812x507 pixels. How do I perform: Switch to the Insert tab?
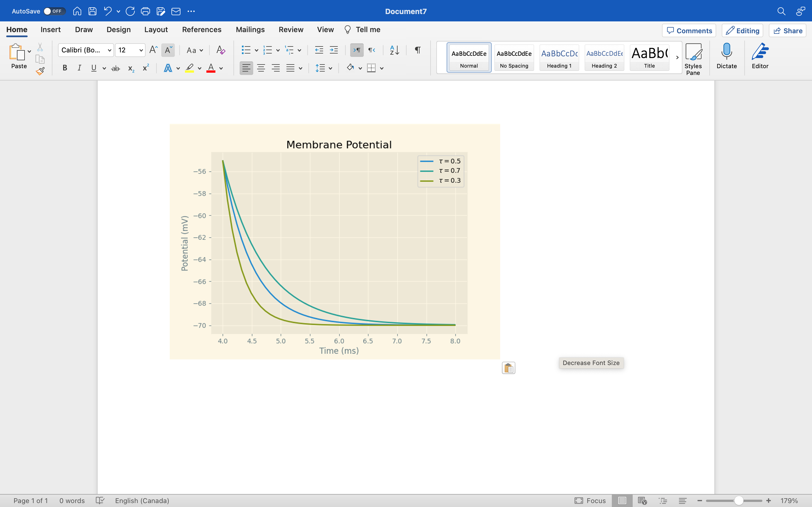(x=50, y=30)
